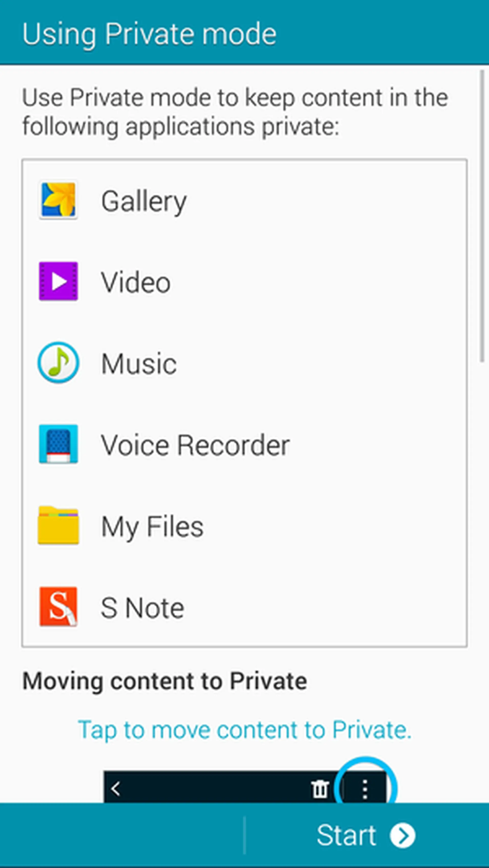The width and height of the screenshot is (489, 868).
Task: Tap 'Tap to move content to Private.' text
Action: point(245,730)
